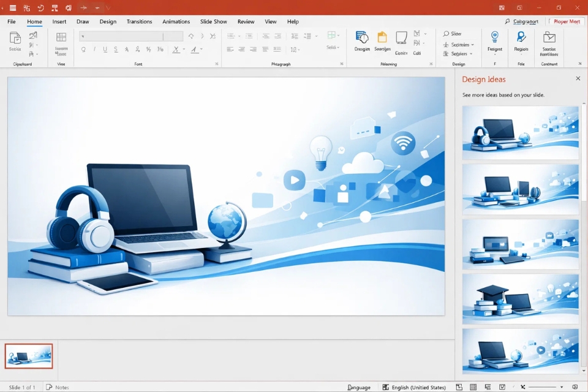The image size is (588, 392).
Task: Open the Notes pane from status bar
Action: point(58,387)
